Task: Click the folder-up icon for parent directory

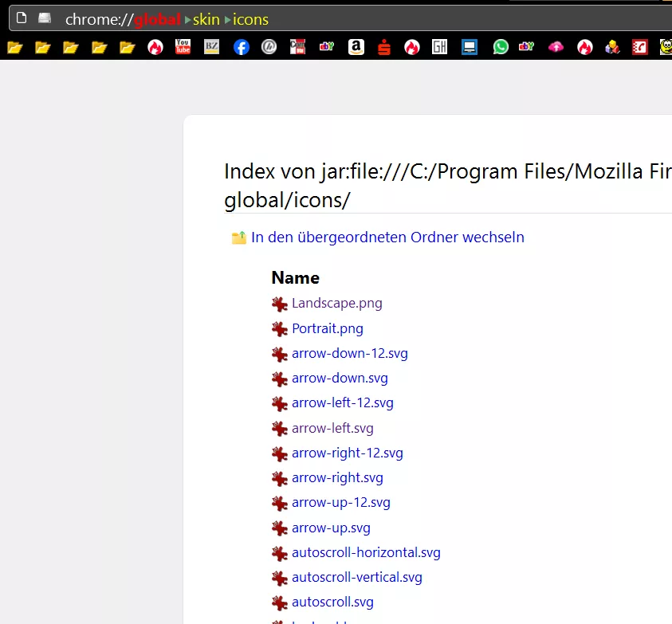Action: click(x=239, y=237)
